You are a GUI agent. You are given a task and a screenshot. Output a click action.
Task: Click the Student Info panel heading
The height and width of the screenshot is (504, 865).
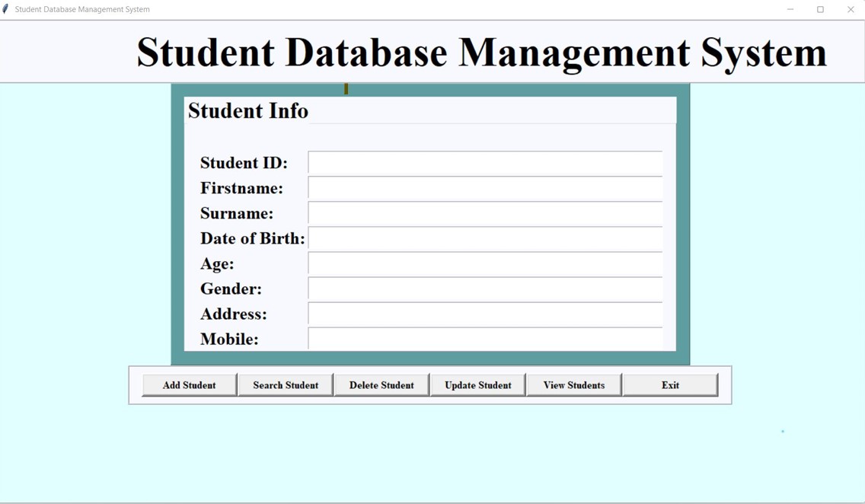pos(248,111)
